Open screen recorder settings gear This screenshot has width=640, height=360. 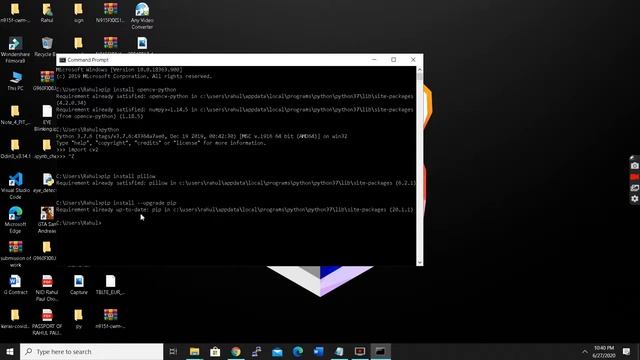(x=634, y=199)
